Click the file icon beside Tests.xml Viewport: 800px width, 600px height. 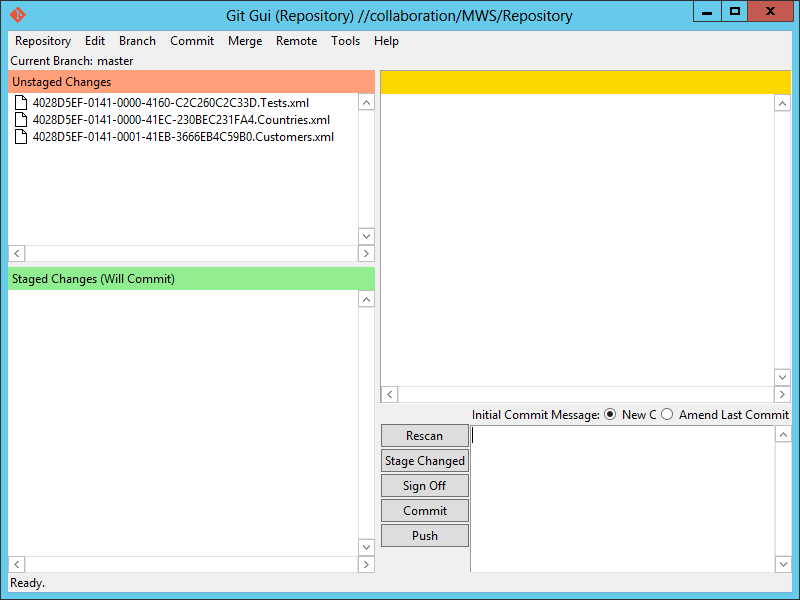pyautogui.click(x=22, y=103)
